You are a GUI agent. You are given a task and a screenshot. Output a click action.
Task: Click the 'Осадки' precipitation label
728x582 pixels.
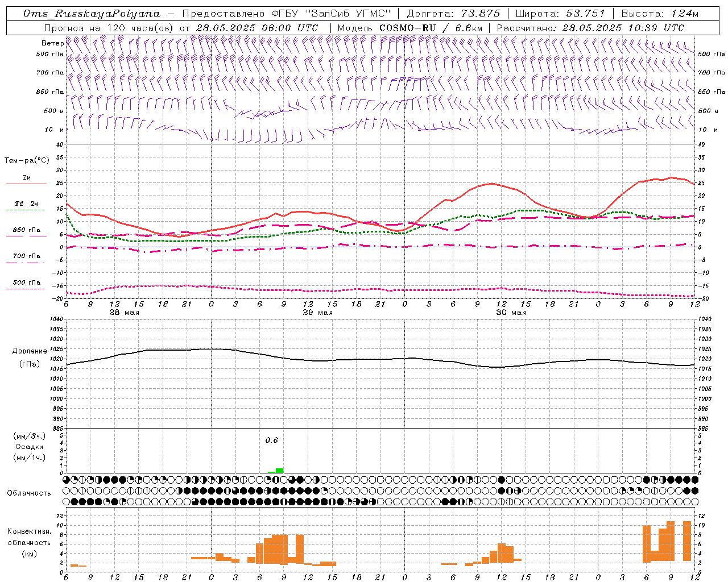click(x=29, y=447)
